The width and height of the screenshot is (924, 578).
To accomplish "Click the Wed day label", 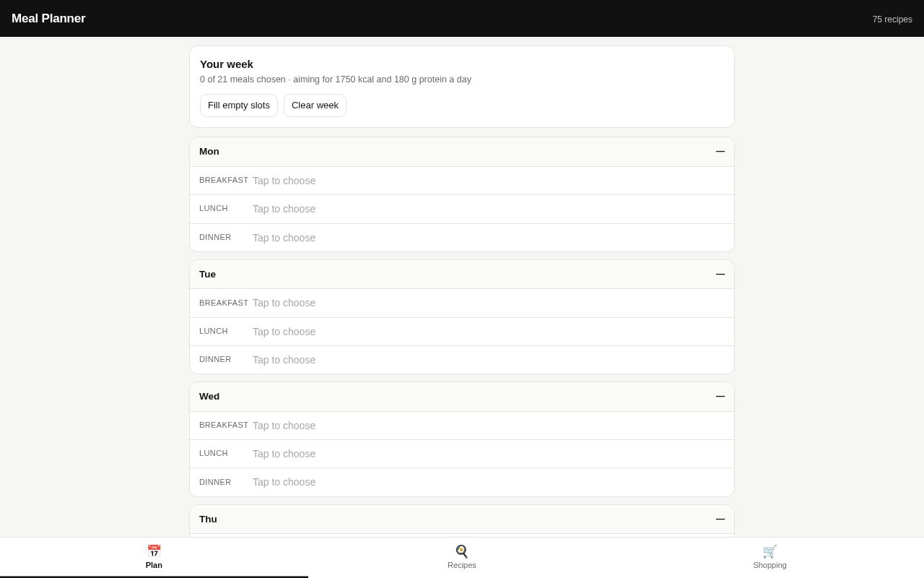I will point(209,397).
